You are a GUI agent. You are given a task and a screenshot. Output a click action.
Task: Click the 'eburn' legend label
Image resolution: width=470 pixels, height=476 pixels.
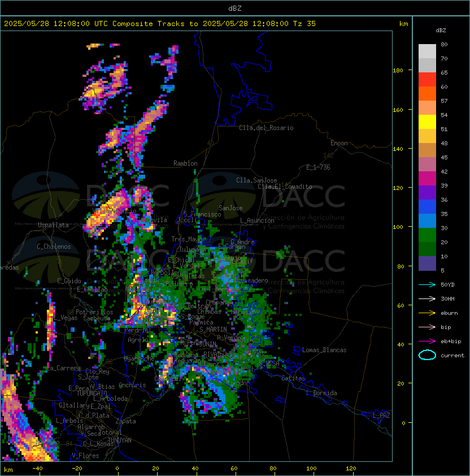tap(449, 313)
